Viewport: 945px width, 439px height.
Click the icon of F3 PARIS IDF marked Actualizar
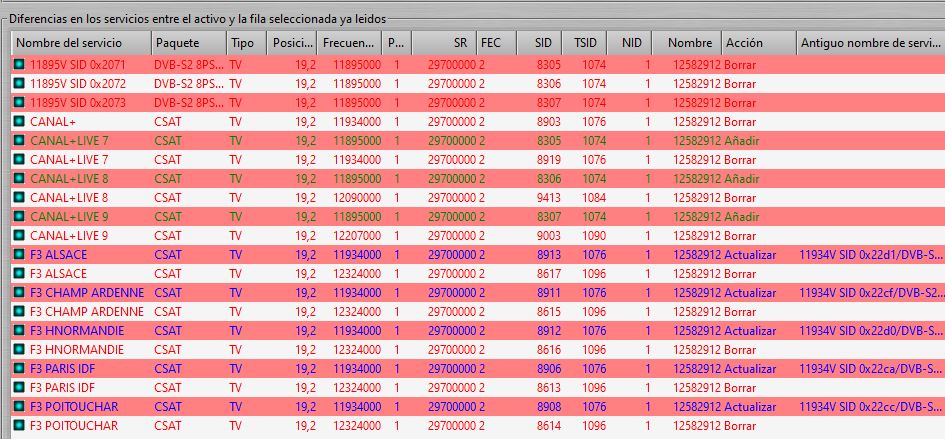(20, 368)
